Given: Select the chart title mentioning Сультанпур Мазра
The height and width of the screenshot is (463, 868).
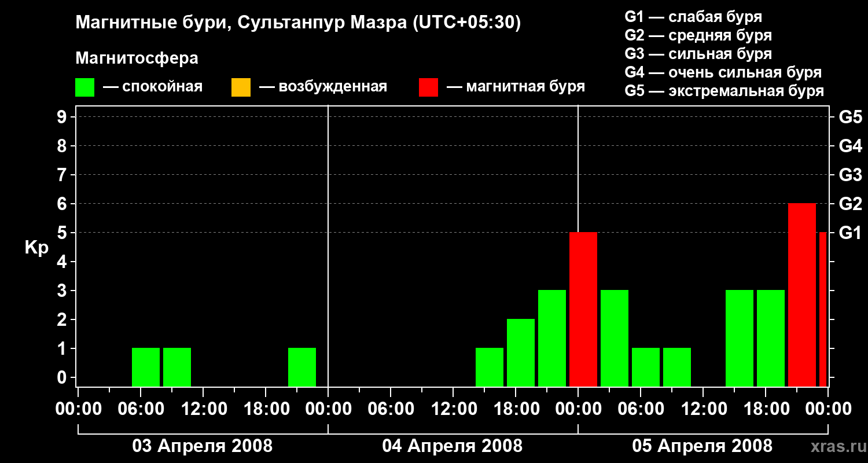Looking at the screenshot, I should [298, 23].
